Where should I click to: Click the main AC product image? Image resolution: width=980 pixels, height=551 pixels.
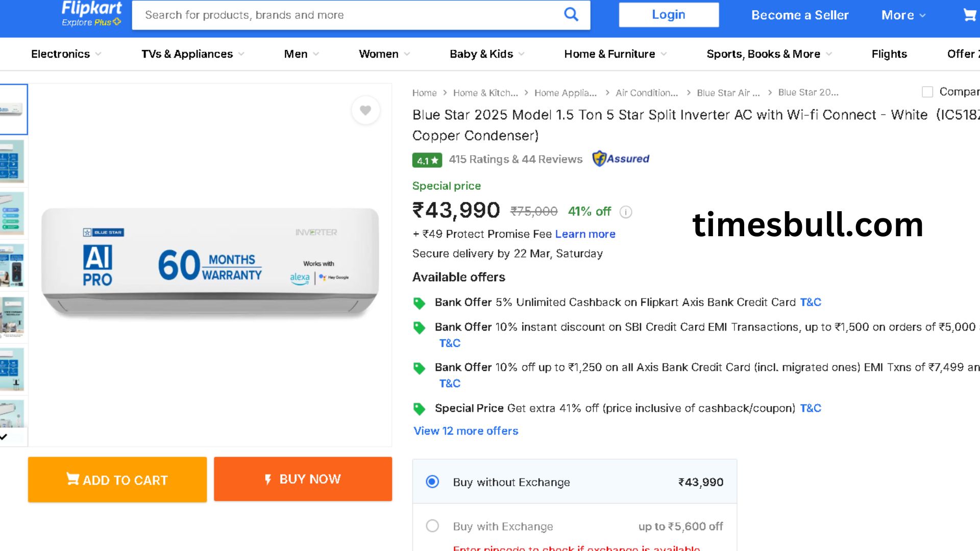pos(210,262)
